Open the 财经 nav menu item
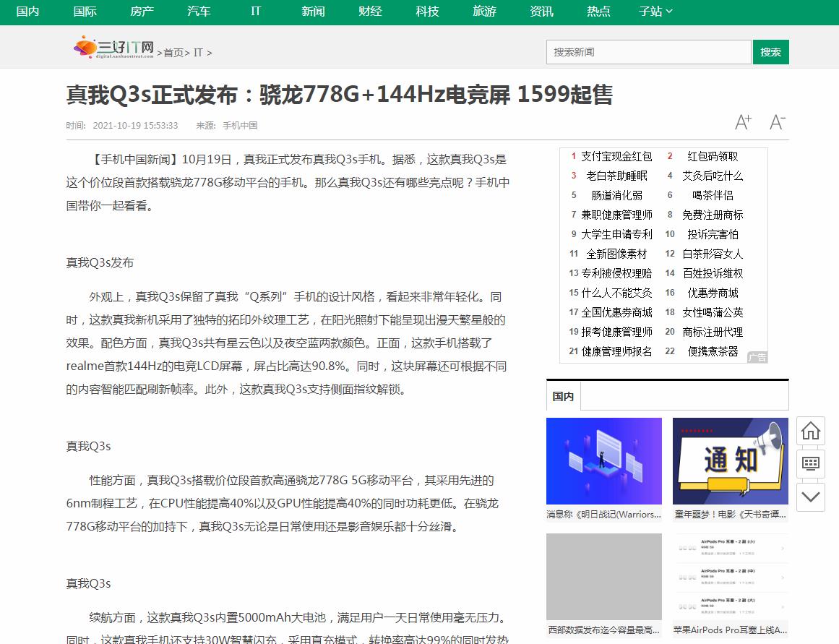 pos(370,12)
